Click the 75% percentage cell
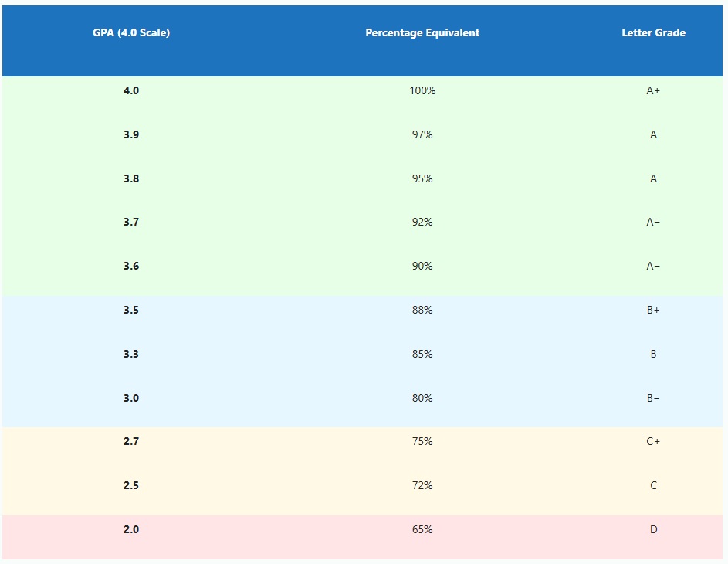 pyautogui.click(x=422, y=441)
